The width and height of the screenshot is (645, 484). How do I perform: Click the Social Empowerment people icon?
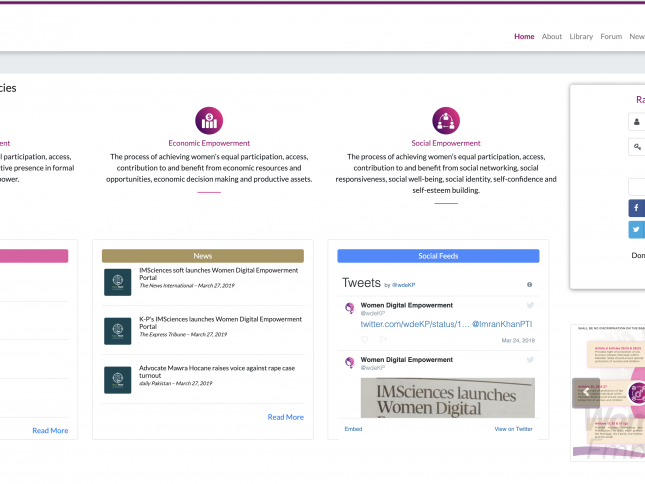tap(446, 121)
